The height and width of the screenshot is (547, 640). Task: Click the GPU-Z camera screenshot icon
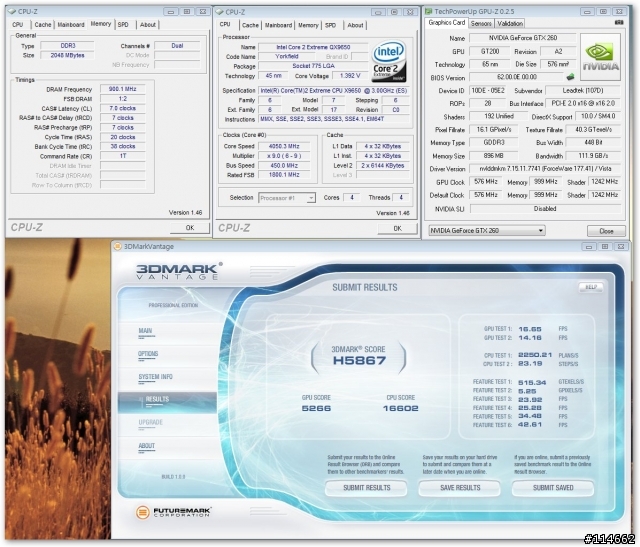(x=619, y=23)
